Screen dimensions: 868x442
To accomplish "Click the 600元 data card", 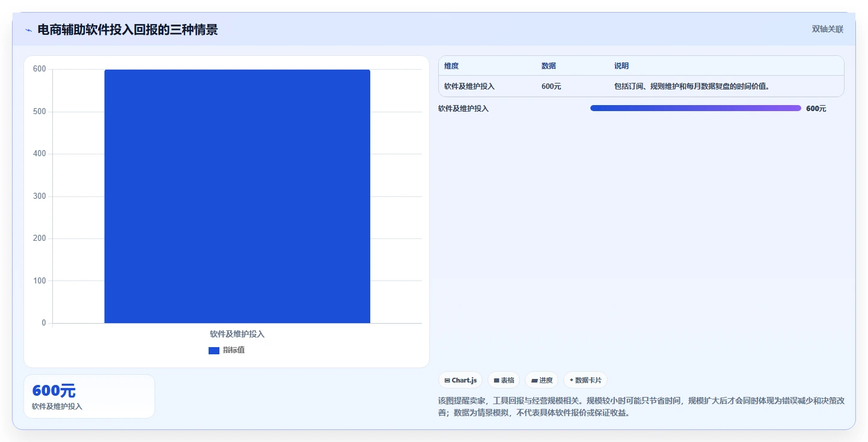I will tap(89, 396).
